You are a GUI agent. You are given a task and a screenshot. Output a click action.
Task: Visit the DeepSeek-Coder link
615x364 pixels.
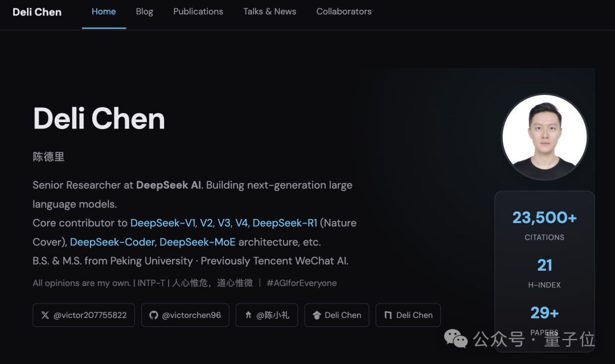point(112,242)
